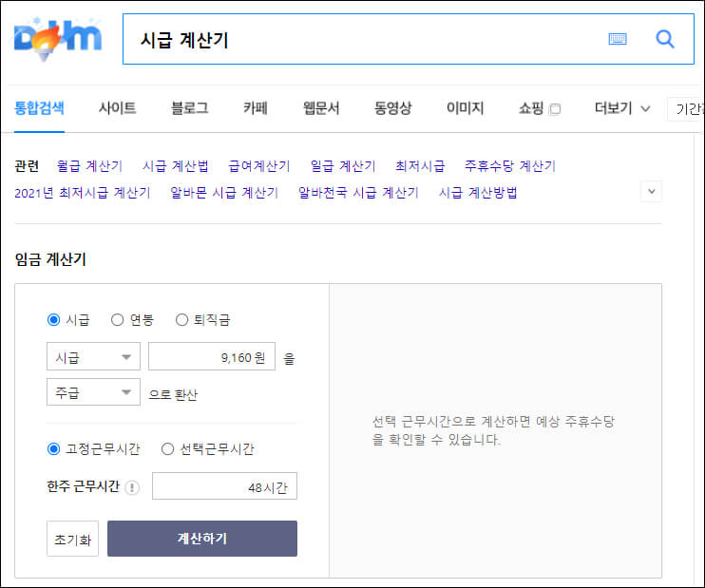Click the 임금 계산기 heading
Viewport: 705px width, 588px height.
[50, 259]
